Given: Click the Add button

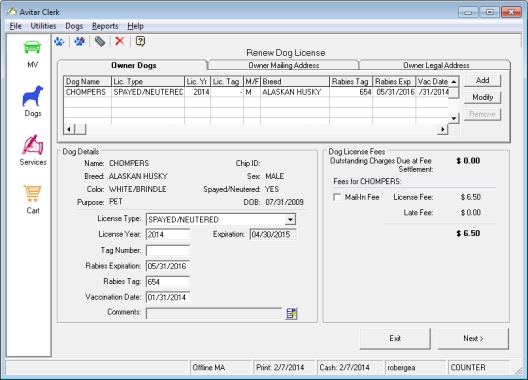Looking at the screenshot, I should 482,81.
